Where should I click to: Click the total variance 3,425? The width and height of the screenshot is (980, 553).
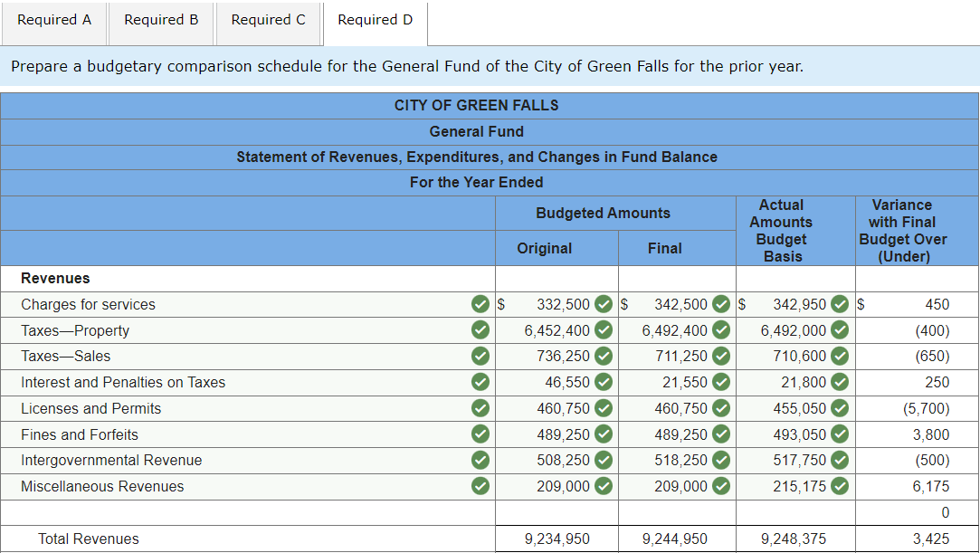(x=930, y=539)
